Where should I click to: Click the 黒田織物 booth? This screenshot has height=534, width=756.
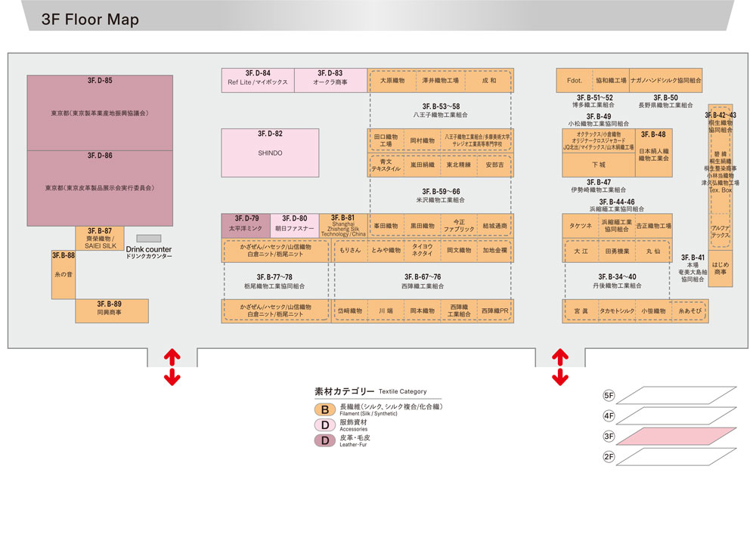tap(423, 226)
